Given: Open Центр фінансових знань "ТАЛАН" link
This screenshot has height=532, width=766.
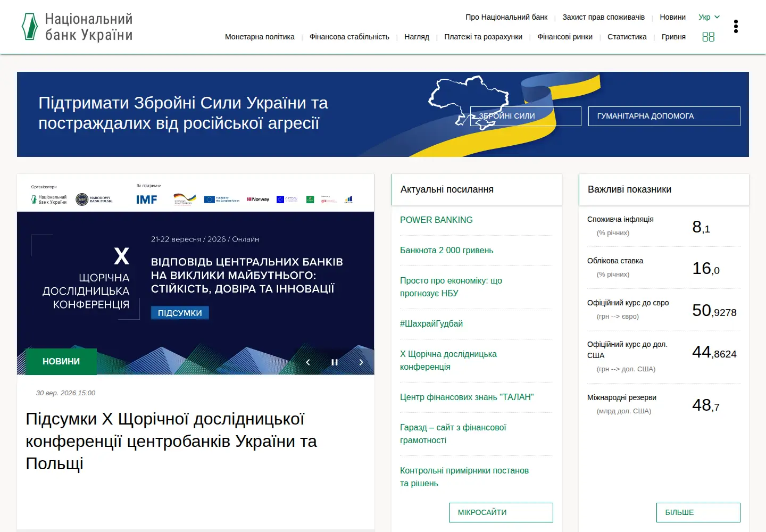Looking at the screenshot, I should tap(467, 397).
